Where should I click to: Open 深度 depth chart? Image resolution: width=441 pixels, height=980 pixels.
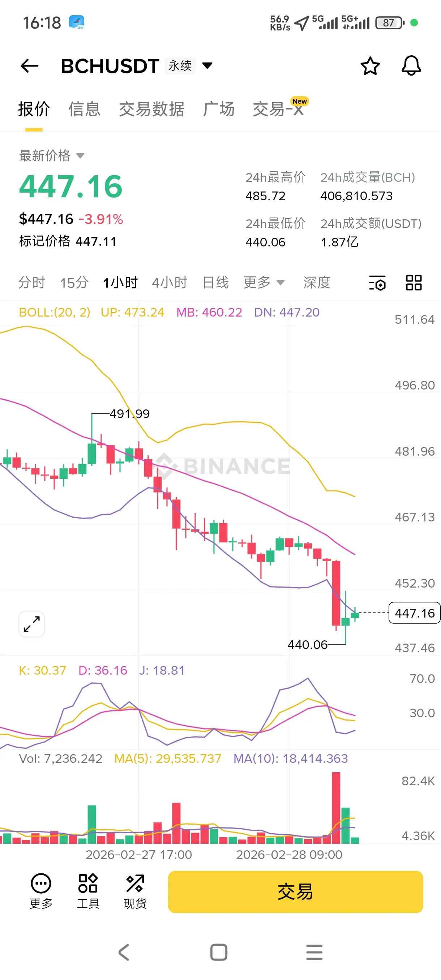point(317,282)
